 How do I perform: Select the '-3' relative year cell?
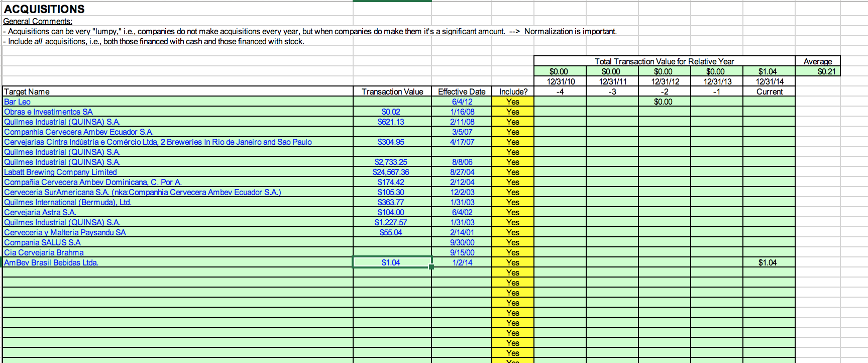coord(612,92)
